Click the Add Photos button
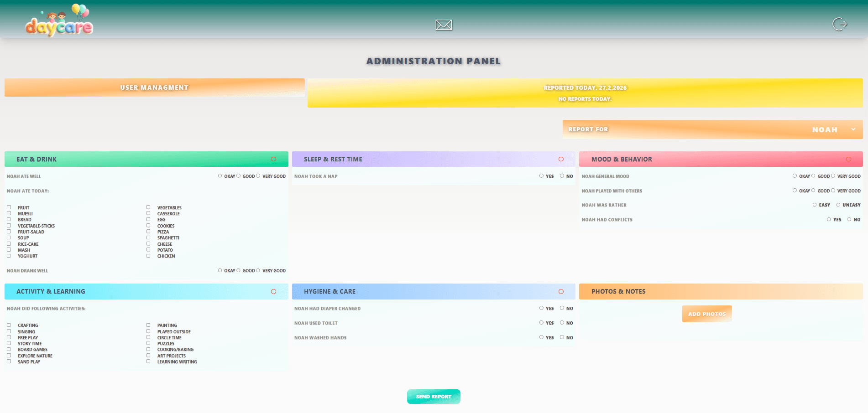The image size is (868, 413). tap(707, 314)
